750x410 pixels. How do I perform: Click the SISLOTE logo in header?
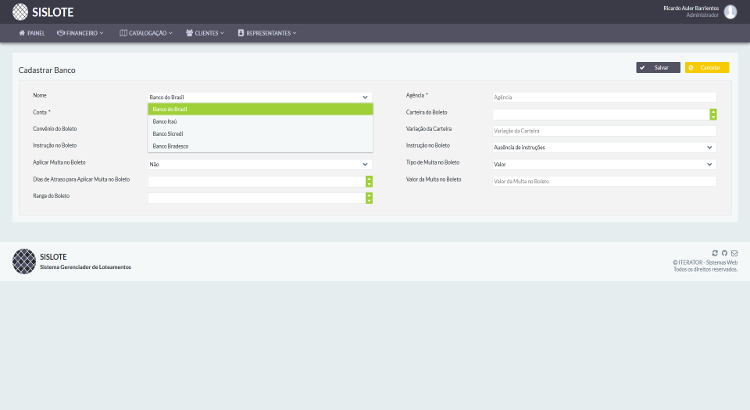(43, 12)
